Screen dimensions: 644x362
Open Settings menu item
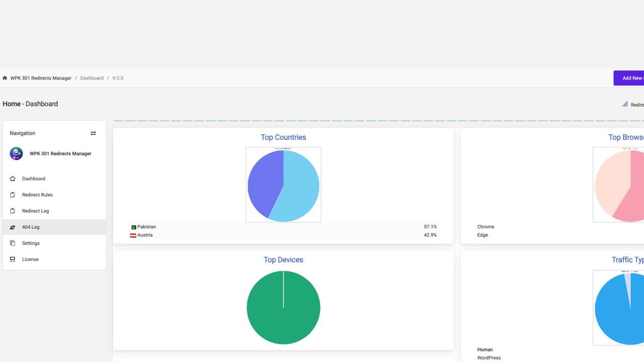pos(54,243)
